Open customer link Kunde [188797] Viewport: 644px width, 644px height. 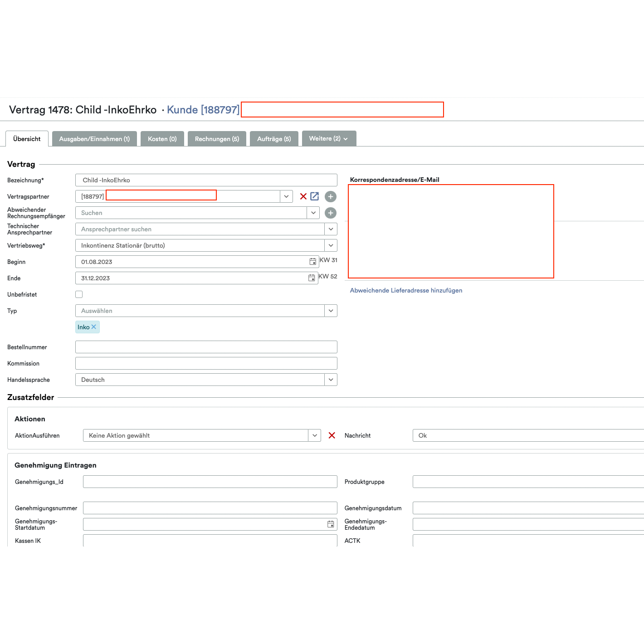[x=203, y=109]
